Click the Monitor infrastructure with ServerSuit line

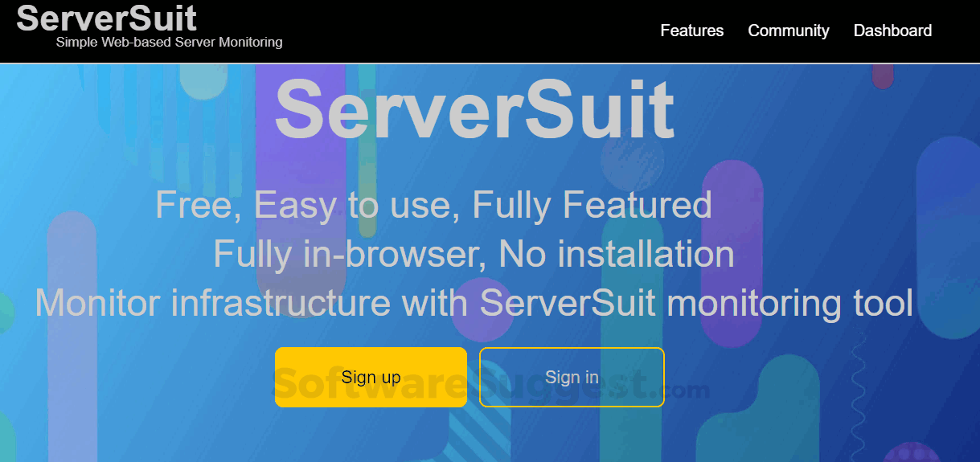(x=474, y=304)
